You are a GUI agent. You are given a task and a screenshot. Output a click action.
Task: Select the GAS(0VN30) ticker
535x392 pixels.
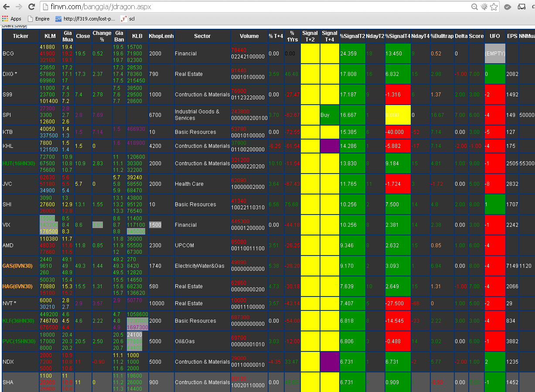click(x=17, y=266)
